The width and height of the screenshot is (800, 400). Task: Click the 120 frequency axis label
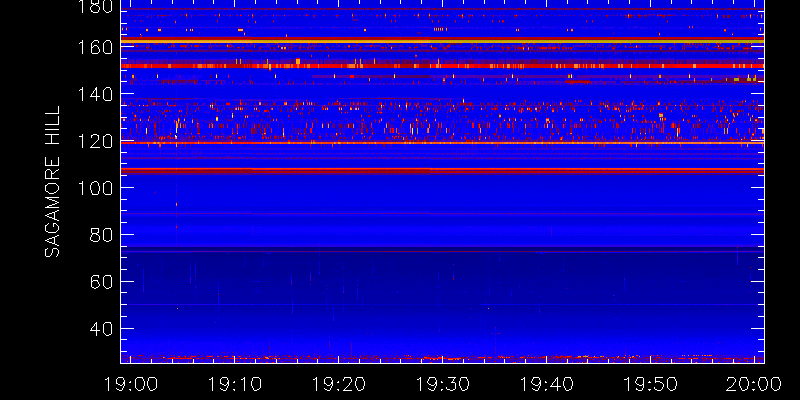(95, 141)
